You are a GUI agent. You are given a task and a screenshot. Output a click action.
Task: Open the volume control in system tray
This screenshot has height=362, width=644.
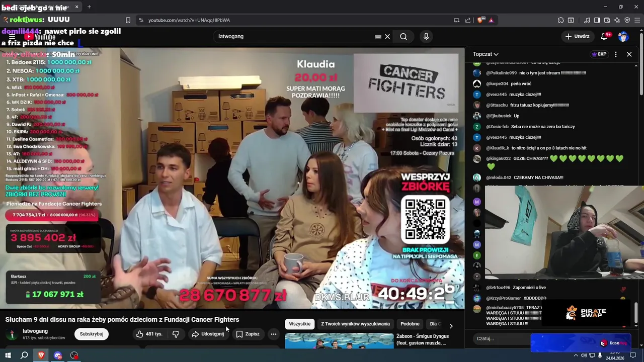click(x=584, y=355)
